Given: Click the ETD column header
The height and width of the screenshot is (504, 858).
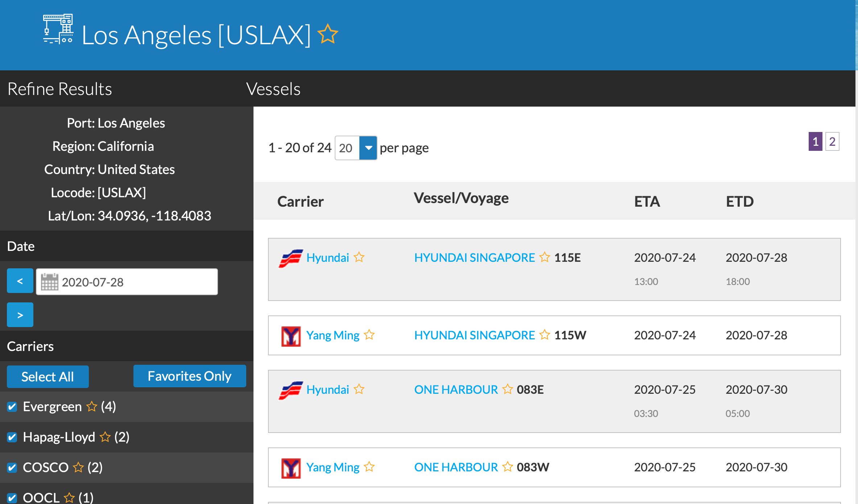Looking at the screenshot, I should tap(740, 201).
